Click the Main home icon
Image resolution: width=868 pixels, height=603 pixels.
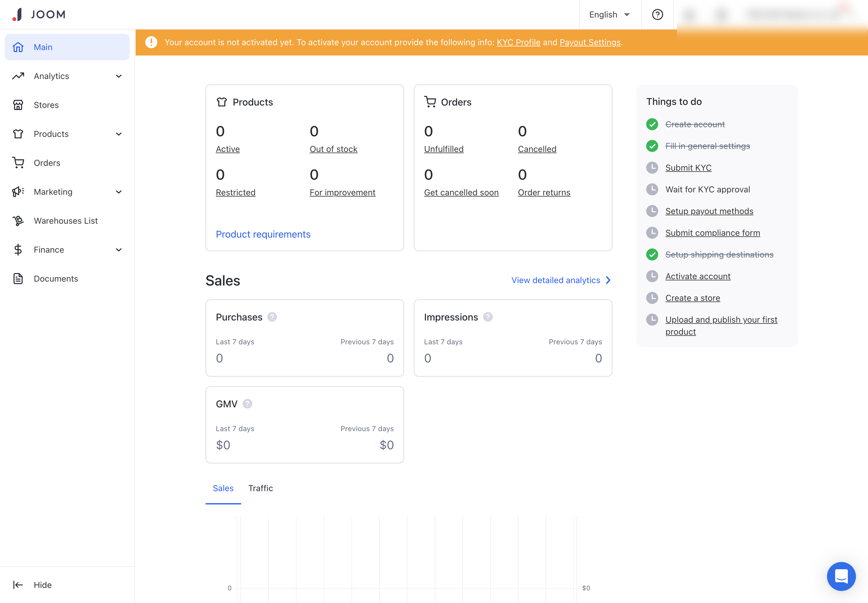click(18, 47)
